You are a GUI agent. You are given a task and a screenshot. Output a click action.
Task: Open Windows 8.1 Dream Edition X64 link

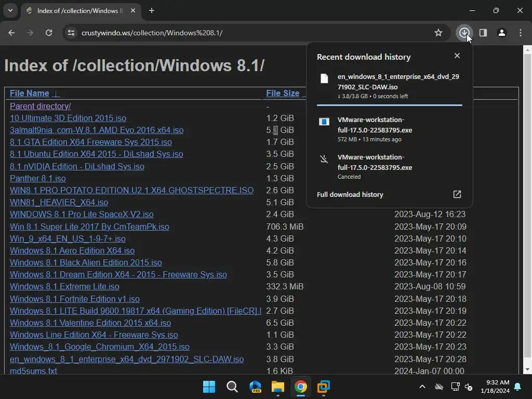pyautogui.click(x=118, y=274)
